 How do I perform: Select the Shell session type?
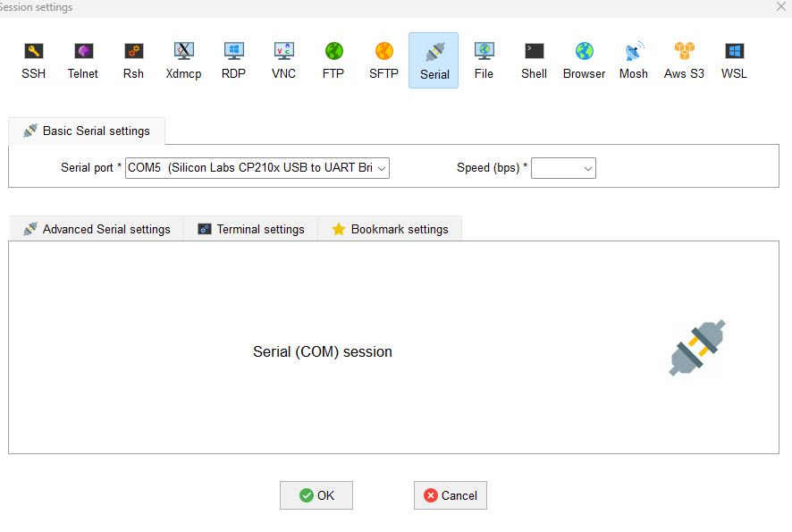[x=534, y=60]
